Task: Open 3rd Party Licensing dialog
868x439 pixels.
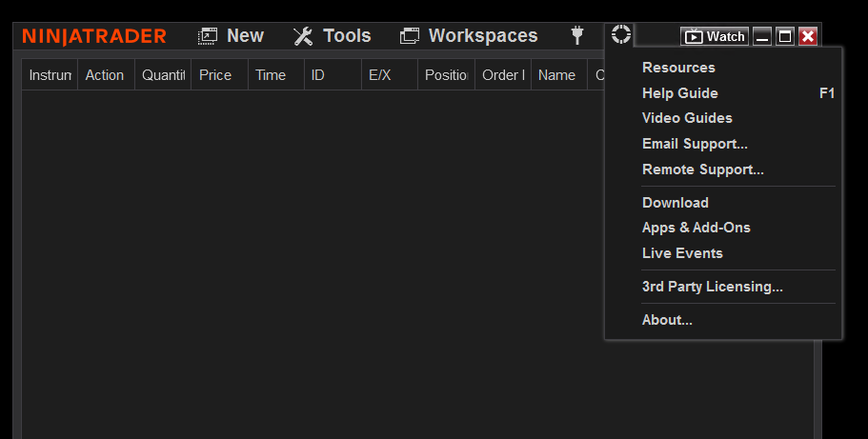Action: 713,287
